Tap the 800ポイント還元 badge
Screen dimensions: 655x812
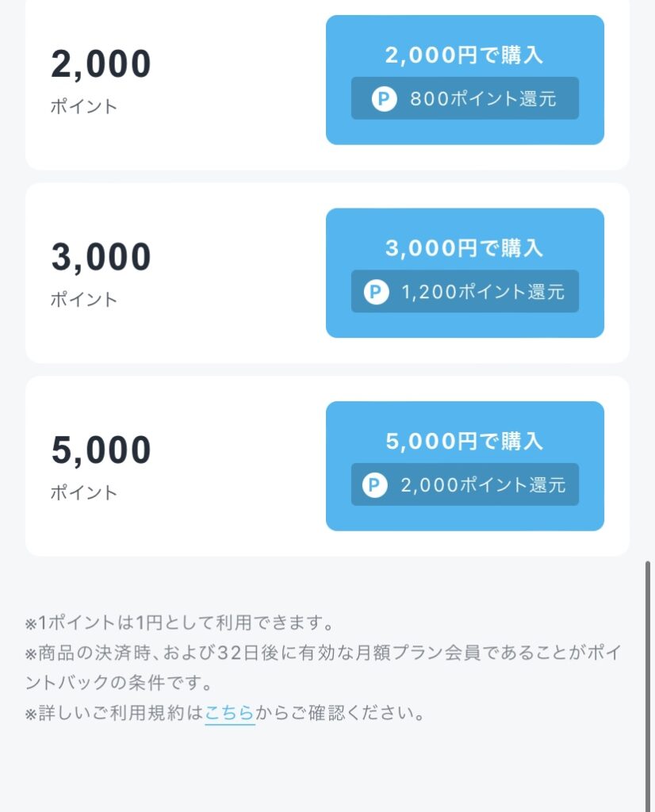465,98
